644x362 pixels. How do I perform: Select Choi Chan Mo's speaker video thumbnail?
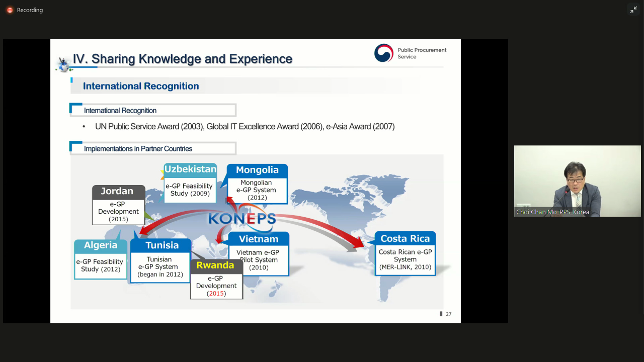[x=577, y=182]
